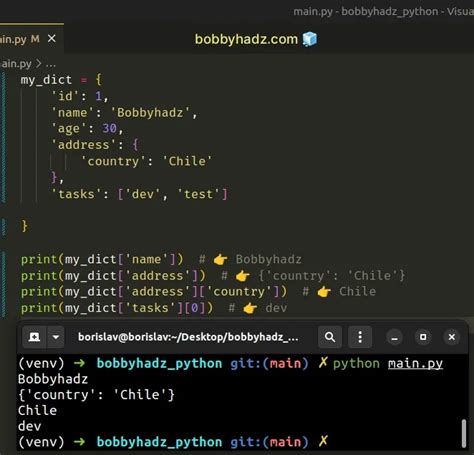The image size is (474, 455).
Task: Click the underlined main.py in terminal
Action: [x=415, y=363]
